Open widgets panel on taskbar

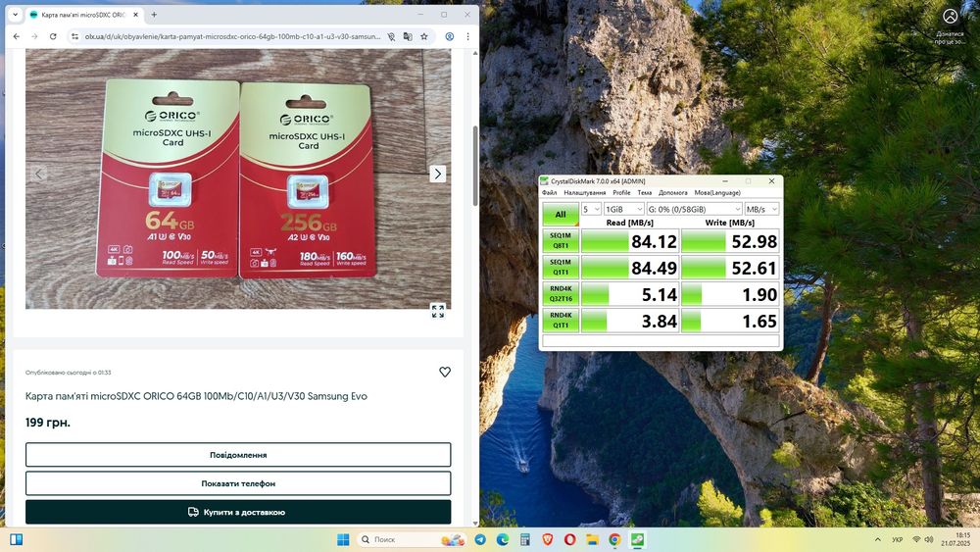[x=17, y=539]
